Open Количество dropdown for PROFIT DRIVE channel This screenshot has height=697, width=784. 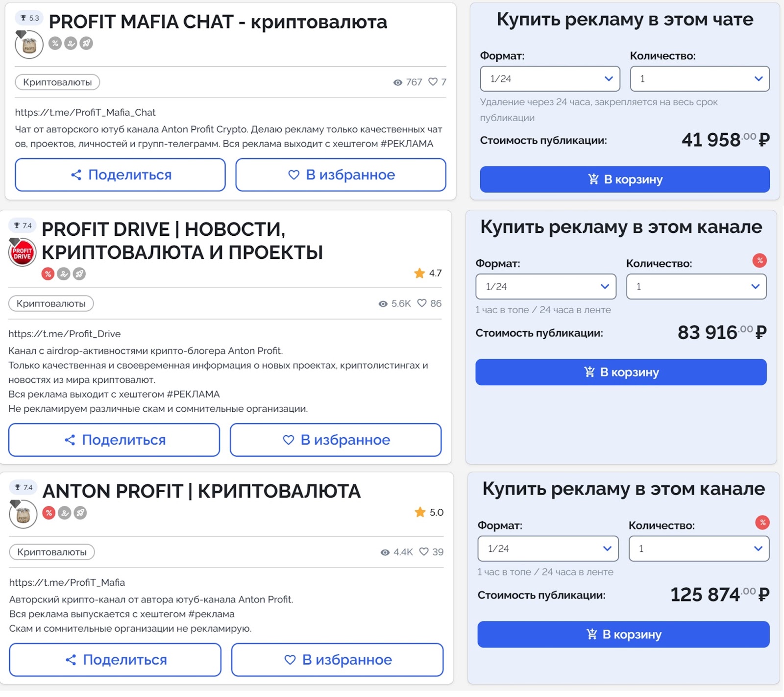tap(696, 287)
